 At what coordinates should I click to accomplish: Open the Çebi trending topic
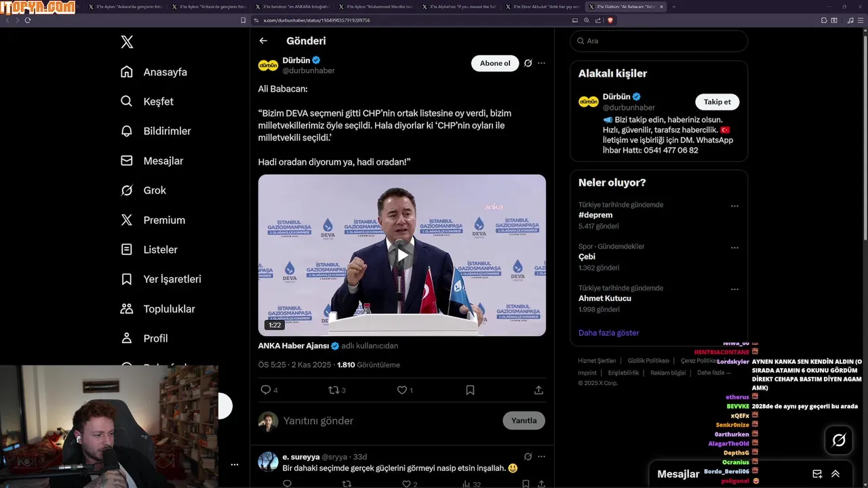(587, 257)
